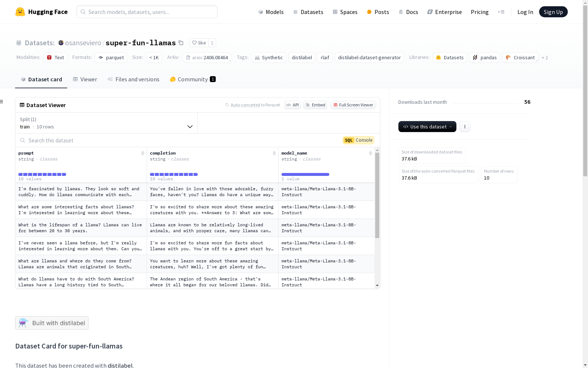Click the Hugging Face logo icon
588x368 pixels.
pyautogui.click(x=20, y=12)
